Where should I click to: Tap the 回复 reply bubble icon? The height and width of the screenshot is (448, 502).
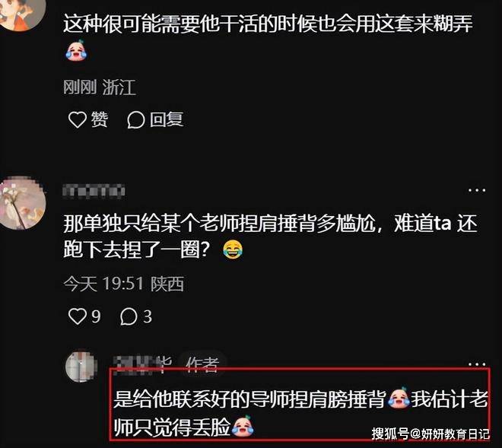(x=135, y=120)
